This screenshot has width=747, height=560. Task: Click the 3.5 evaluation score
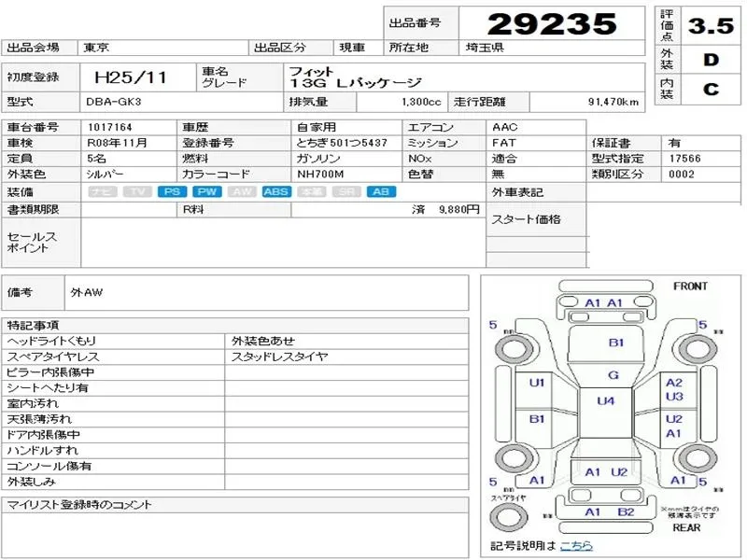[710, 27]
